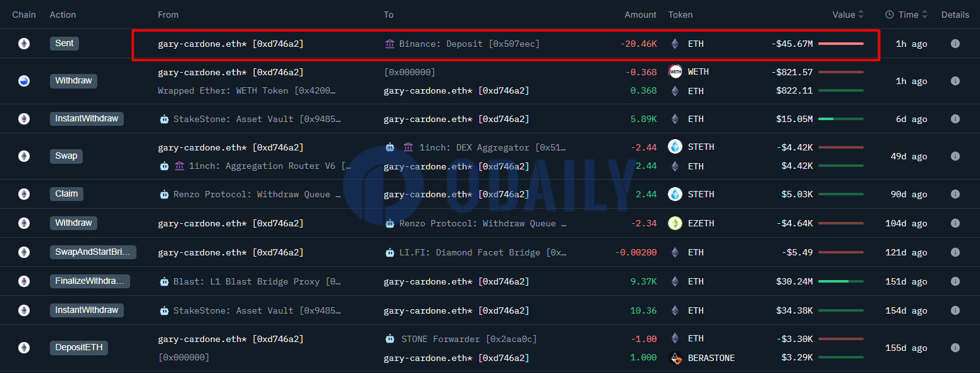The height and width of the screenshot is (373, 980).
Task: Open details icon for the 104d ago row
Action: (x=955, y=223)
